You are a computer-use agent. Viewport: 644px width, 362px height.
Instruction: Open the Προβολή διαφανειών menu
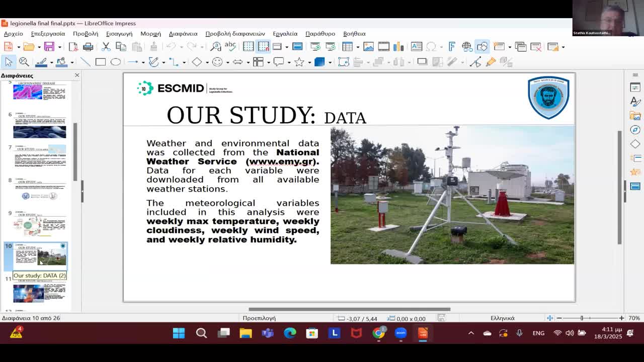pyautogui.click(x=235, y=34)
